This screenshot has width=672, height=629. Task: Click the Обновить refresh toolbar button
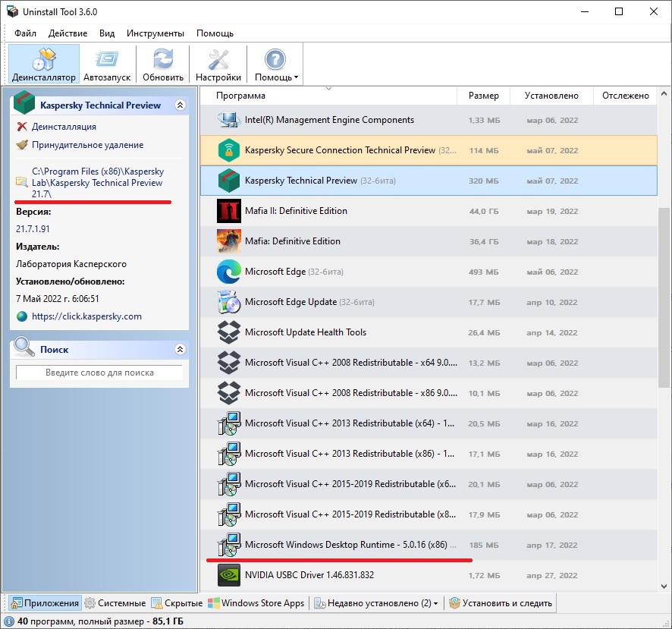163,64
